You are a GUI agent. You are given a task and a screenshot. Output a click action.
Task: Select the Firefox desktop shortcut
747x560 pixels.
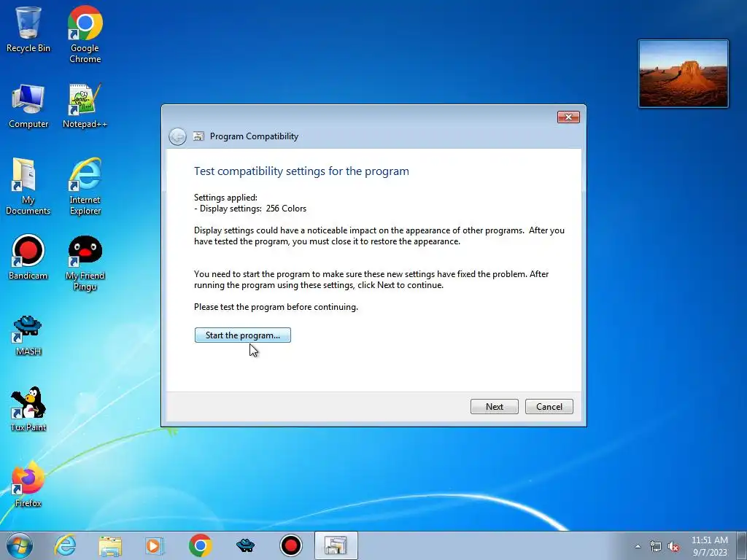coord(28,485)
